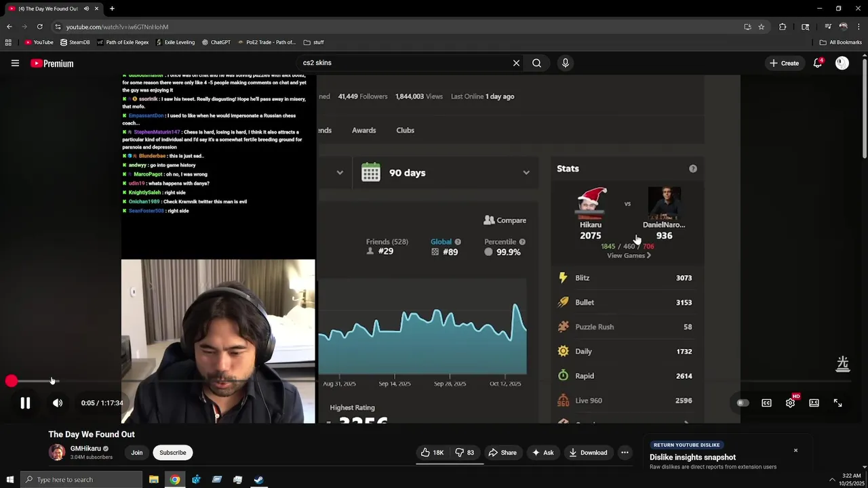Screen dimensions: 868x488
Task: Open Steam from the taskbar
Action: [x=258, y=480]
